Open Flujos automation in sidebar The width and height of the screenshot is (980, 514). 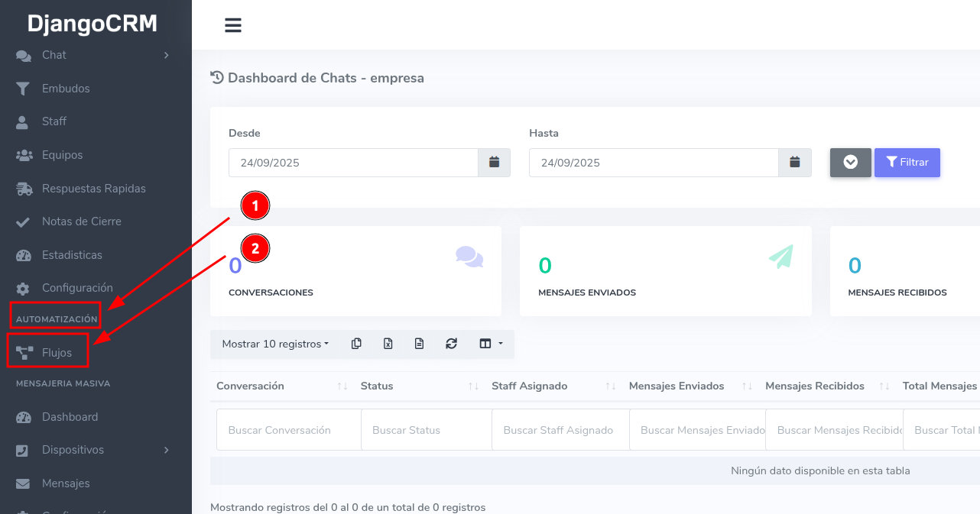(x=57, y=353)
